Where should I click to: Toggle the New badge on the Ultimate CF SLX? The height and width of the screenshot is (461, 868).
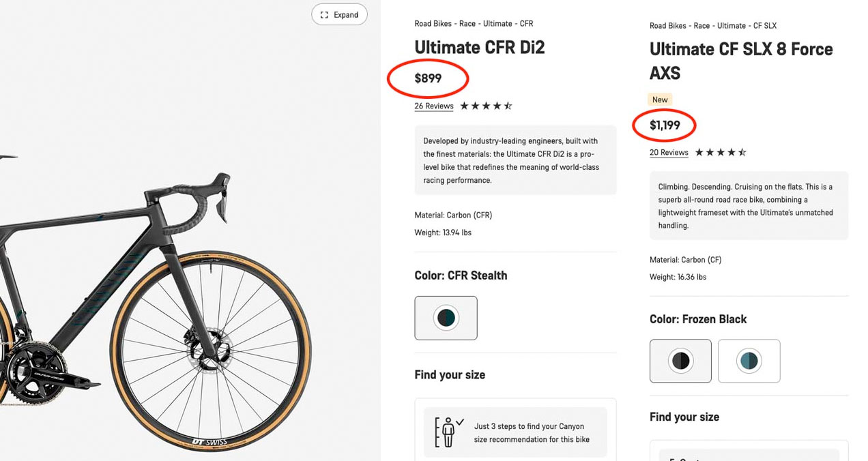[659, 100]
